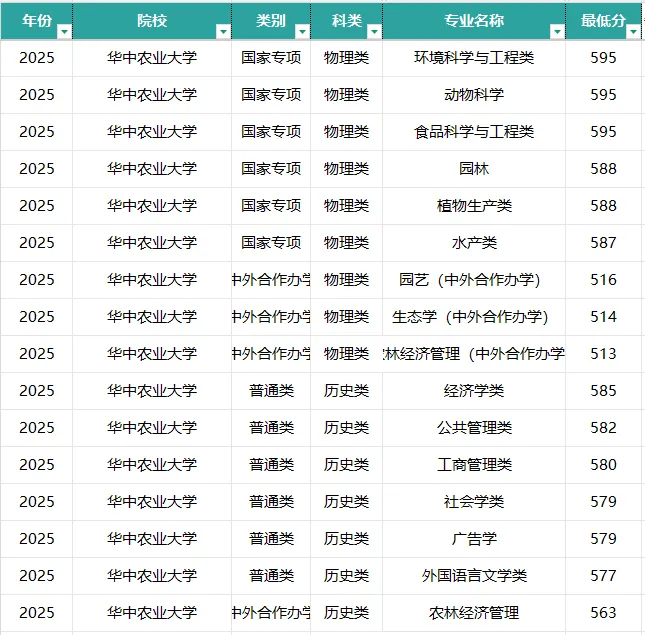
Task: Click 2025 in the 社会学类 row
Action: pos(37,502)
